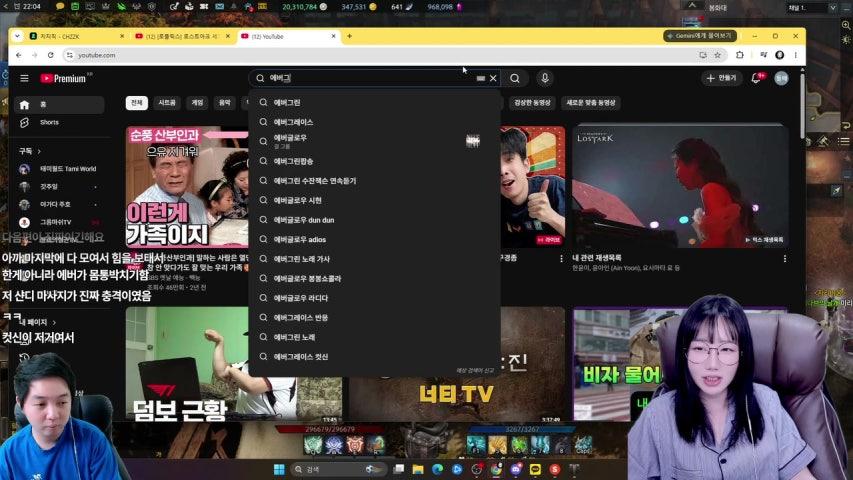Viewport: 853px width, 480px height.
Task: Close the (12) YouTube tab
Action: (333, 36)
